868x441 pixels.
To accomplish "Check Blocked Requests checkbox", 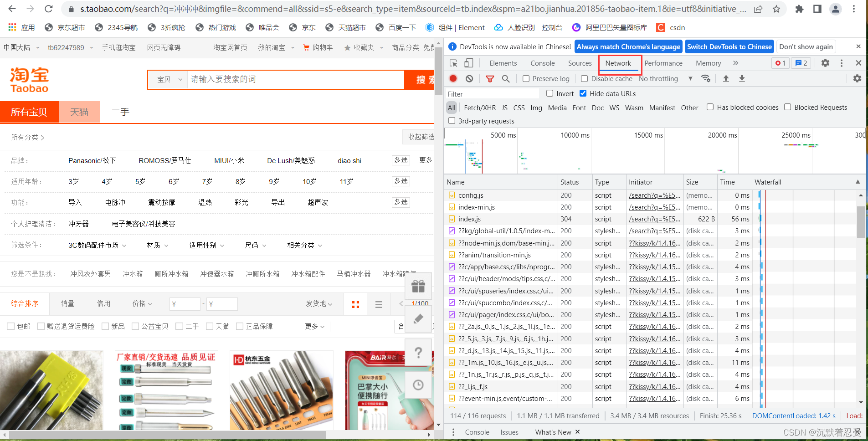I will [x=787, y=107].
